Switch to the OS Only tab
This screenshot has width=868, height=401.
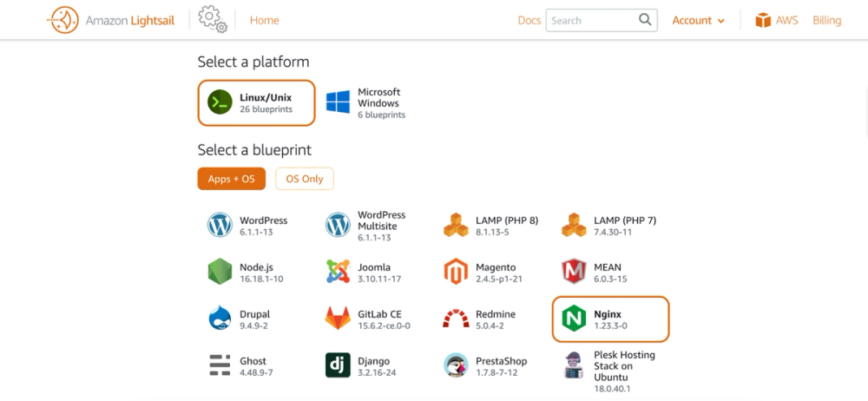305,179
